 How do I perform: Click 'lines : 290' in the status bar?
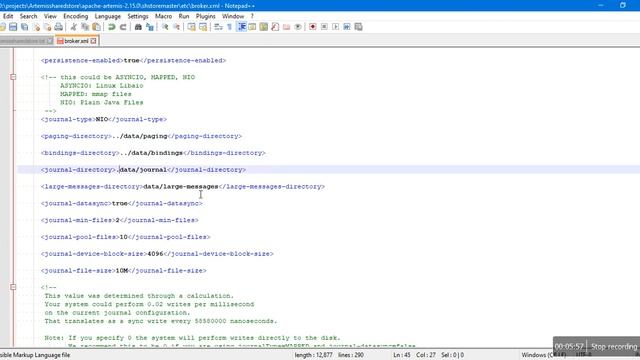click(x=351, y=355)
